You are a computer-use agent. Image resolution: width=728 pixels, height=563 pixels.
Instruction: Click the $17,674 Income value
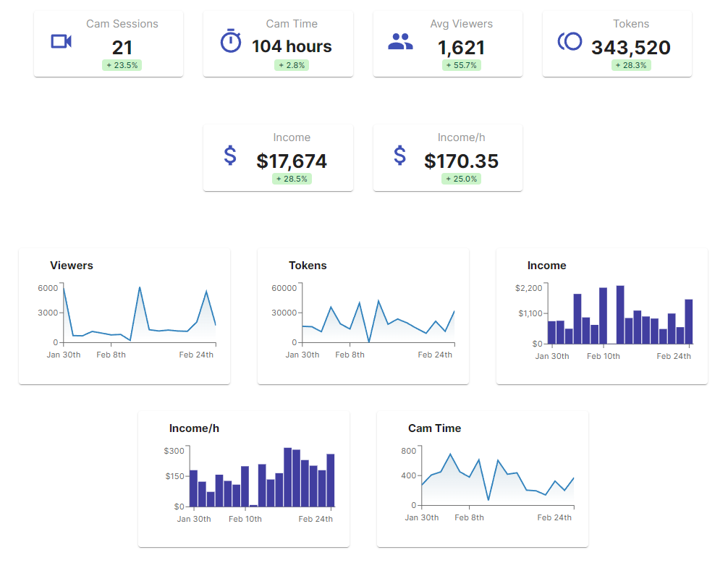click(292, 161)
